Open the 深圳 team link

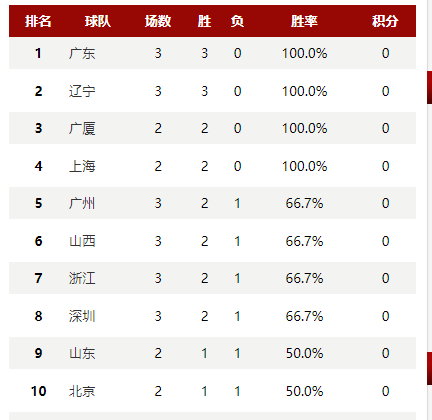click(x=82, y=316)
